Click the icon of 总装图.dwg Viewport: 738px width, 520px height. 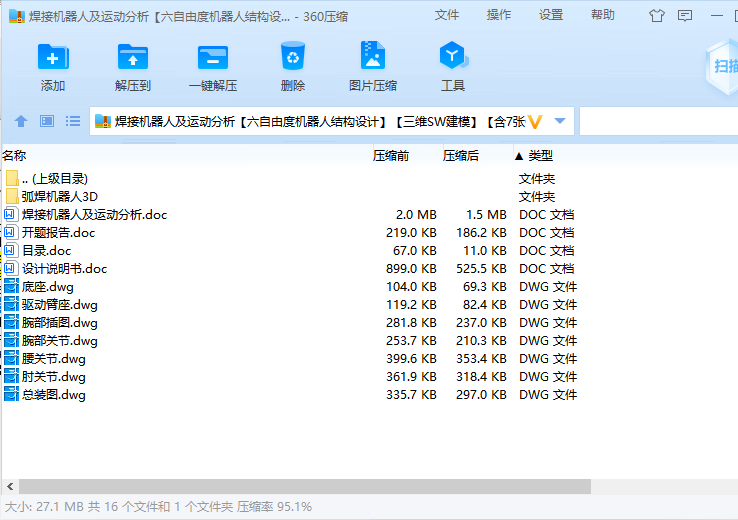[x=11, y=394]
